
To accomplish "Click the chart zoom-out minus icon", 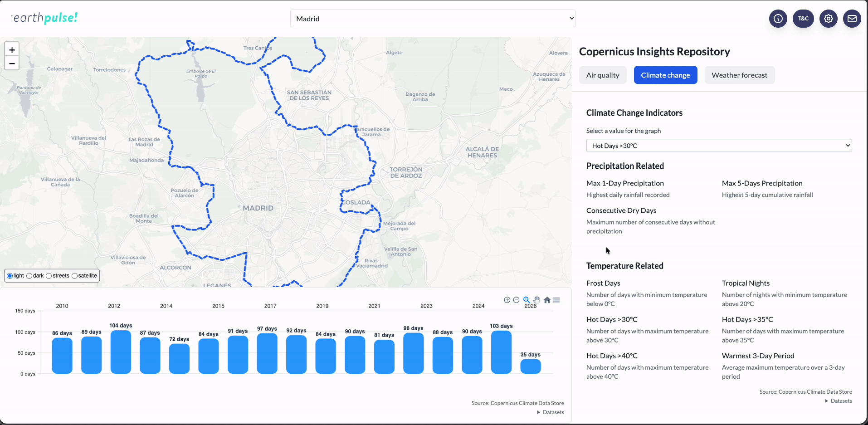I will point(516,300).
